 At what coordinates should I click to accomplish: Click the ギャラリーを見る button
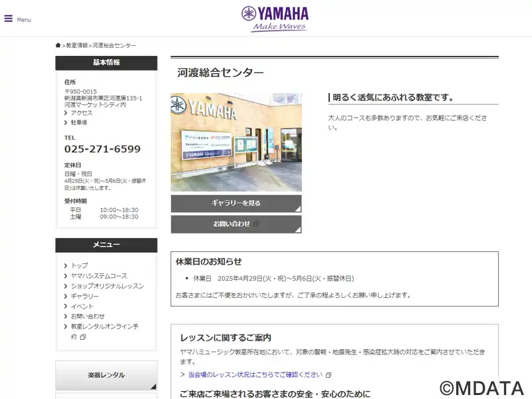tap(236, 203)
